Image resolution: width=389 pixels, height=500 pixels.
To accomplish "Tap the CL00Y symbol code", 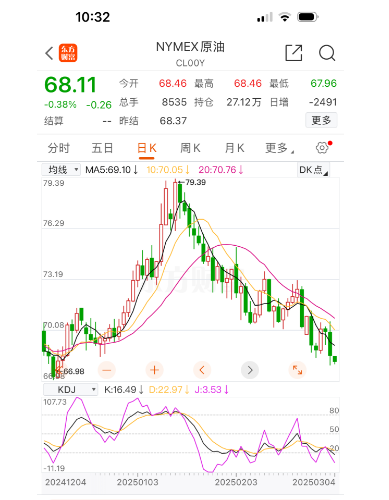I will [190, 63].
